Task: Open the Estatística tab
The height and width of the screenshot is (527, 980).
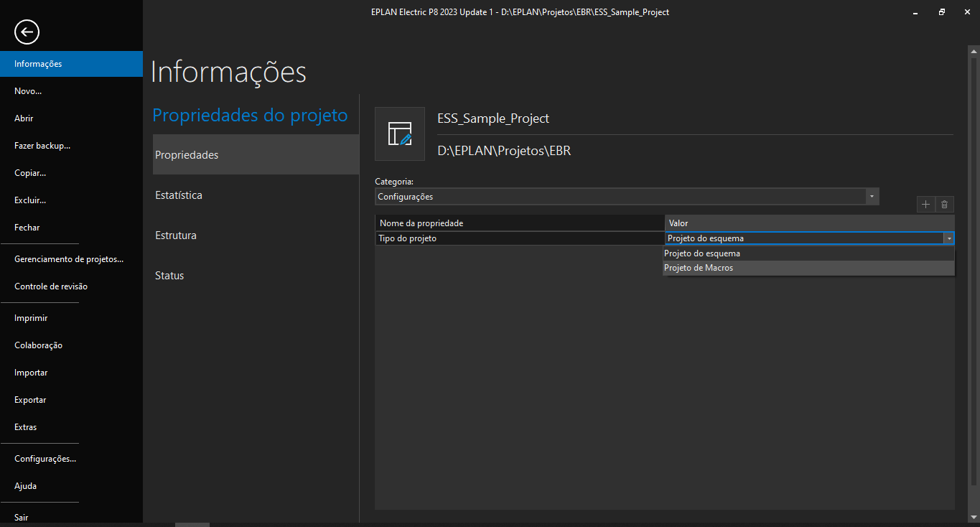Action: (179, 195)
